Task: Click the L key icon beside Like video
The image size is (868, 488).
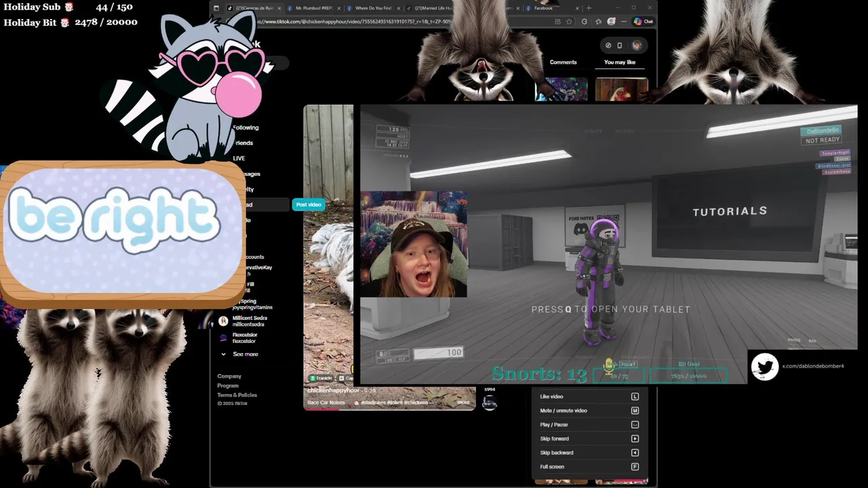Action: [635, 396]
